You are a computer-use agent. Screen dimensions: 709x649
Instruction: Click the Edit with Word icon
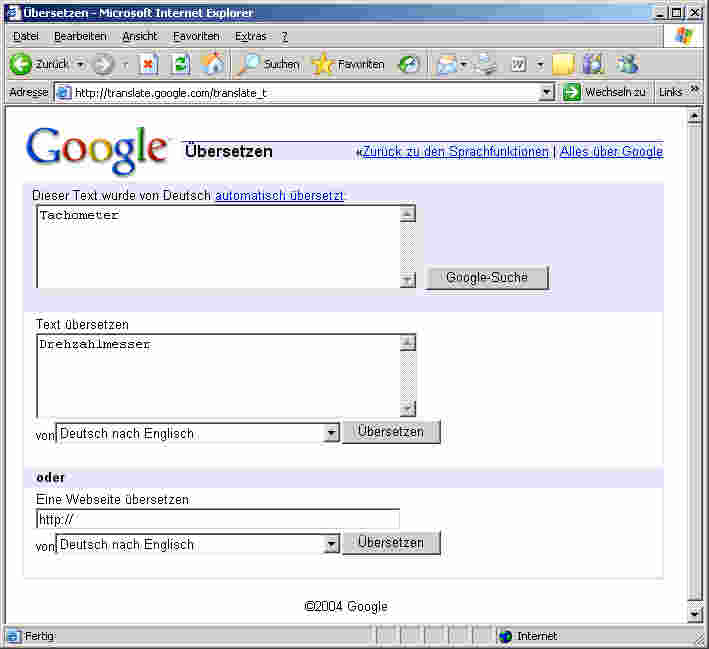click(518, 65)
